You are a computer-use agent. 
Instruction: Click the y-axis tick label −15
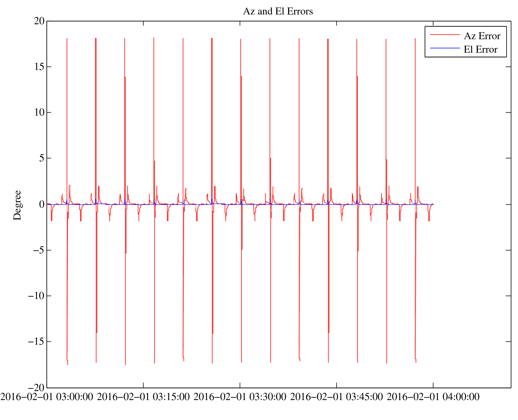(36, 341)
